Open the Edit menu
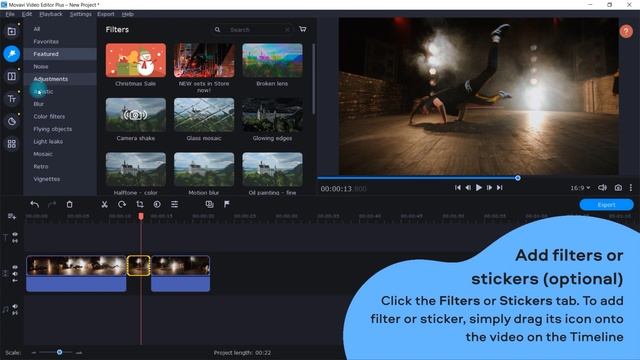The width and height of the screenshot is (640, 360). click(x=27, y=14)
